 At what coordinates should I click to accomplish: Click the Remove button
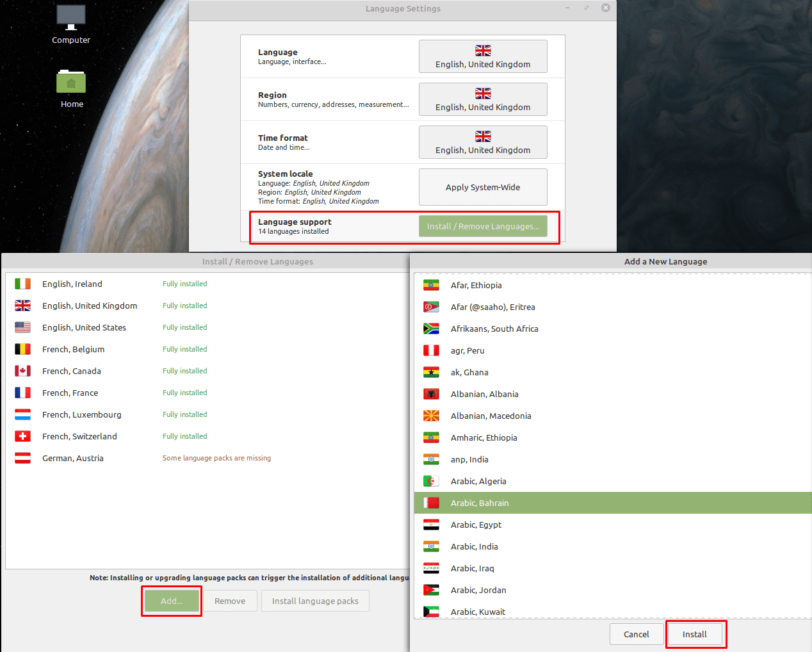coord(230,601)
